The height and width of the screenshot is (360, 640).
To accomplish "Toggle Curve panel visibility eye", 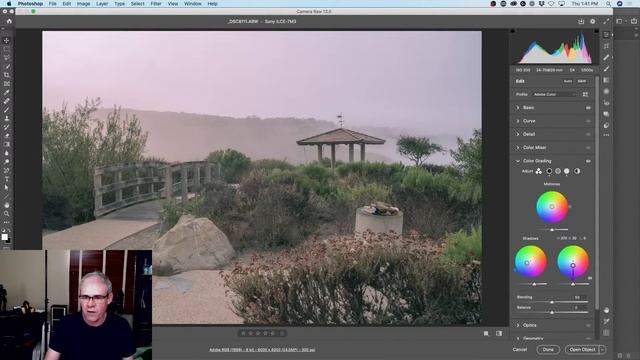I will coord(588,121).
